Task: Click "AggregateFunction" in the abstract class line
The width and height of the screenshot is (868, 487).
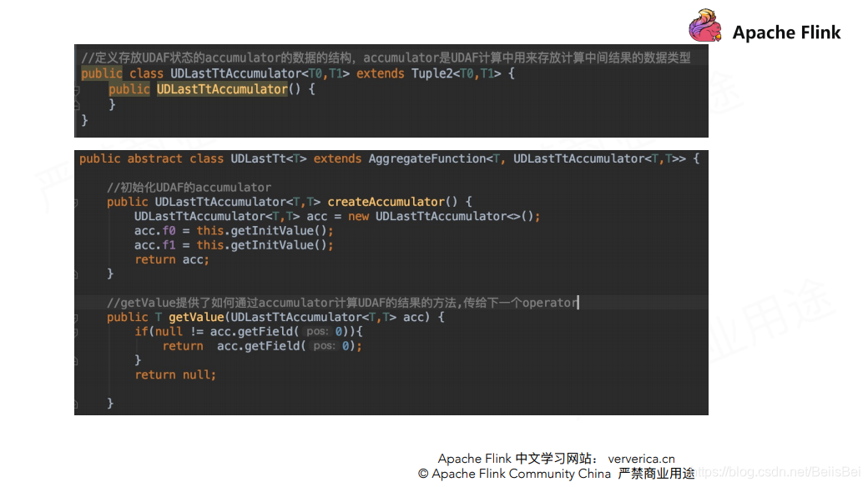Action: coord(426,158)
